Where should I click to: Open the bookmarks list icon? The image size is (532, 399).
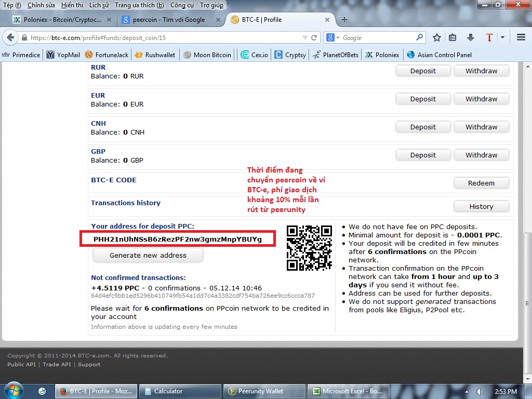click(453, 37)
